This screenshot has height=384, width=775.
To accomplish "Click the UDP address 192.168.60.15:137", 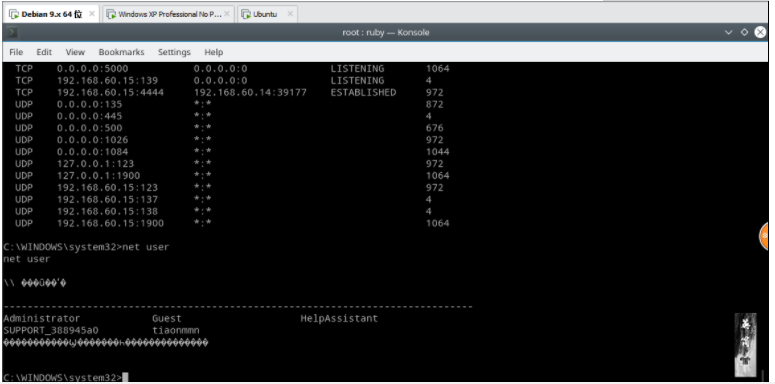I will click(x=107, y=199).
